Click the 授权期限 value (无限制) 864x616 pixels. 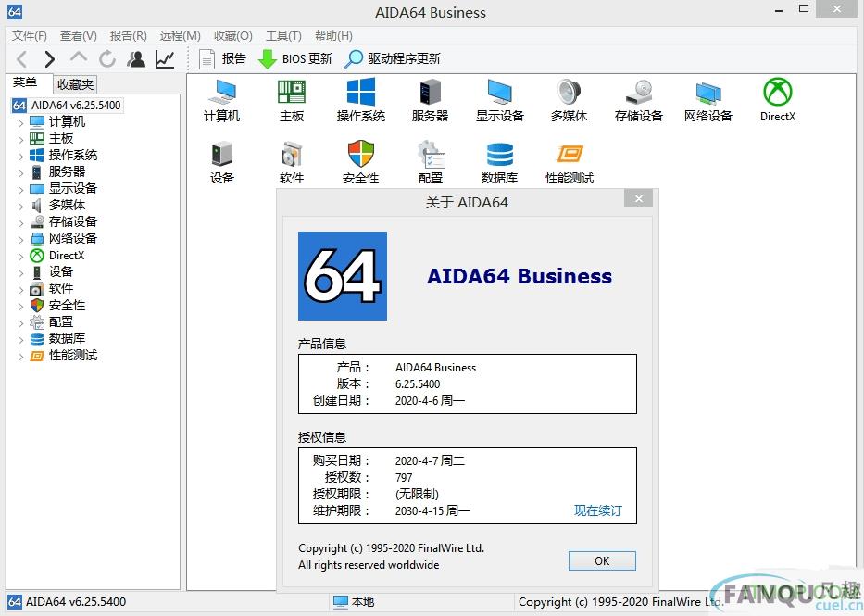tap(417, 495)
